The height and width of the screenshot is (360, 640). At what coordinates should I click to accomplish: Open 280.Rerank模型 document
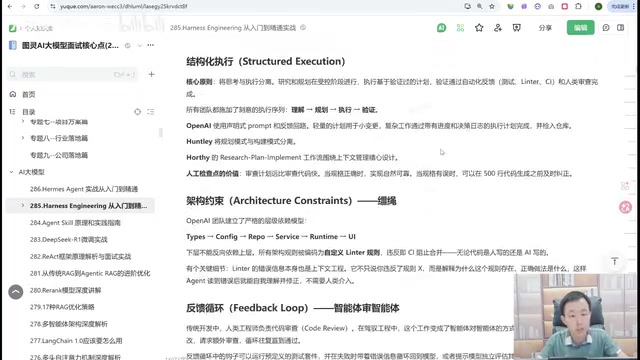65,290
